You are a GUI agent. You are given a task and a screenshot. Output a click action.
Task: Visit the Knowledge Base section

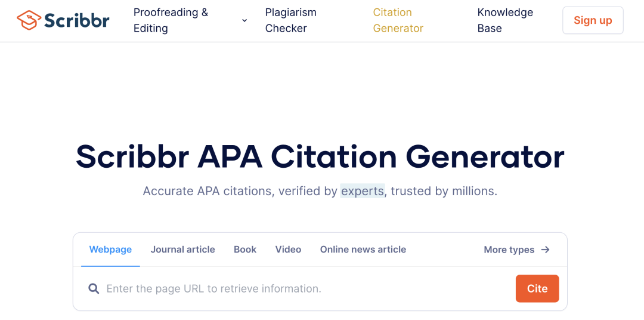point(505,20)
